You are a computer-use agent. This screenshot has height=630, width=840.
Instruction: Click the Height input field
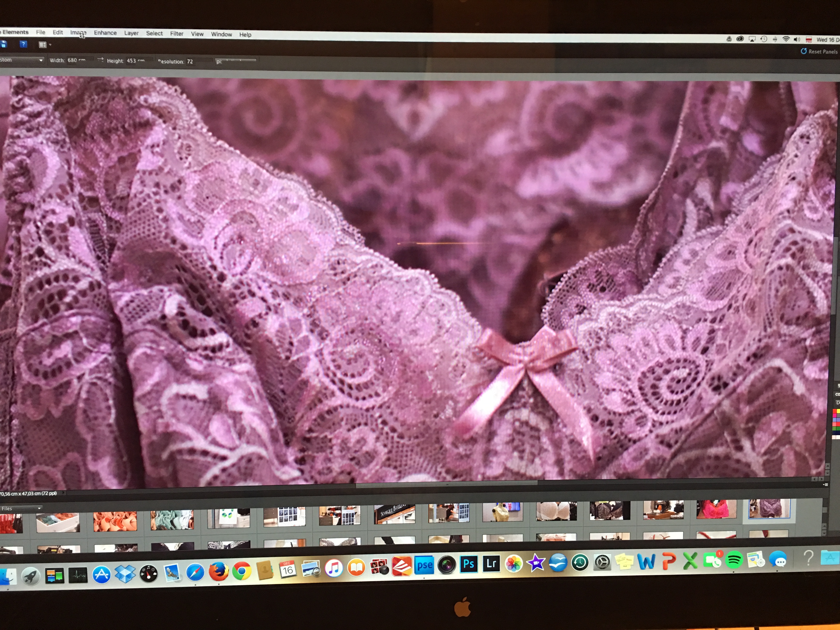[x=139, y=61]
